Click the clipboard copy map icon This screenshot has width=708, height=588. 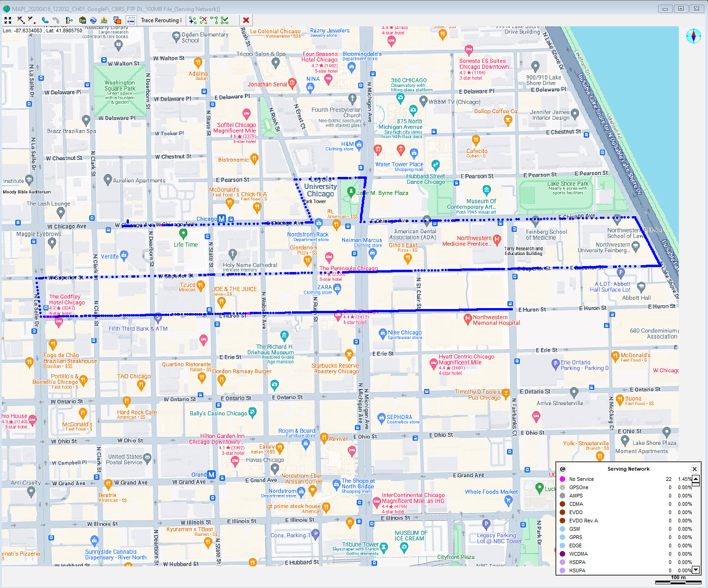83,20
